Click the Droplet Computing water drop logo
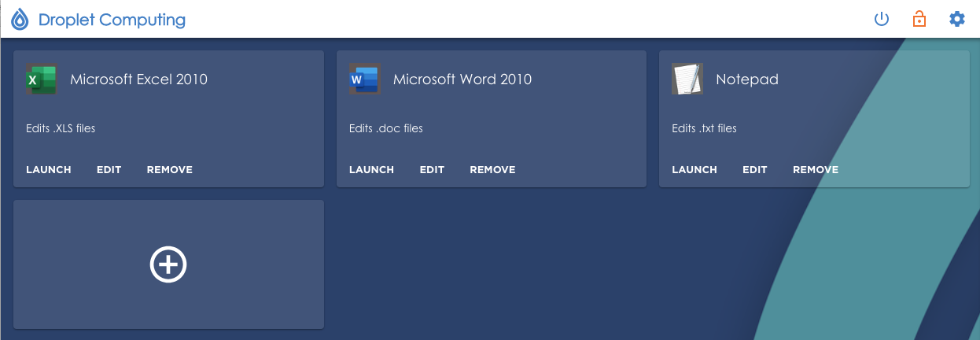Image resolution: width=980 pixels, height=340 pixels. click(x=20, y=20)
